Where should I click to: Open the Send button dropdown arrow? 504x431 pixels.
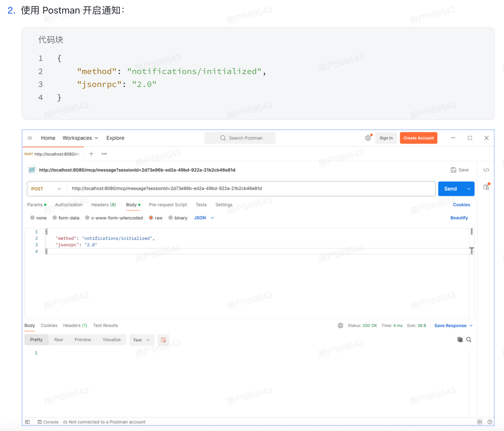coord(469,189)
